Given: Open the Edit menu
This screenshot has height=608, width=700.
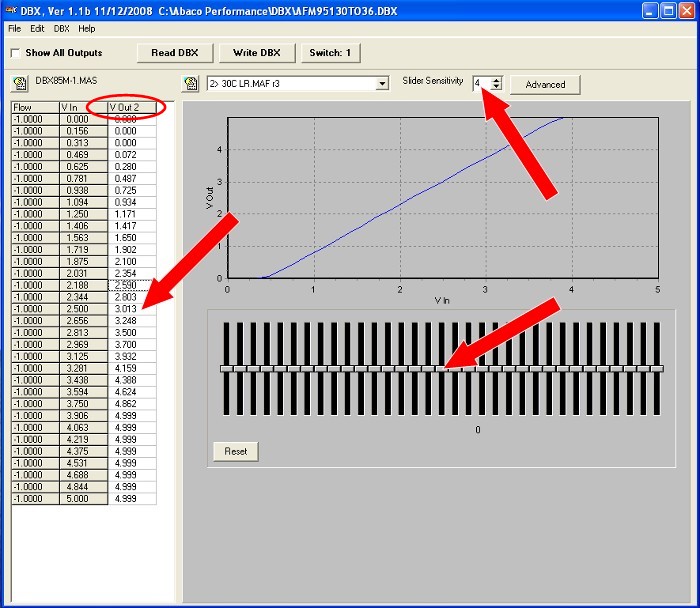Looking at the screenshot, I should 37,29.
